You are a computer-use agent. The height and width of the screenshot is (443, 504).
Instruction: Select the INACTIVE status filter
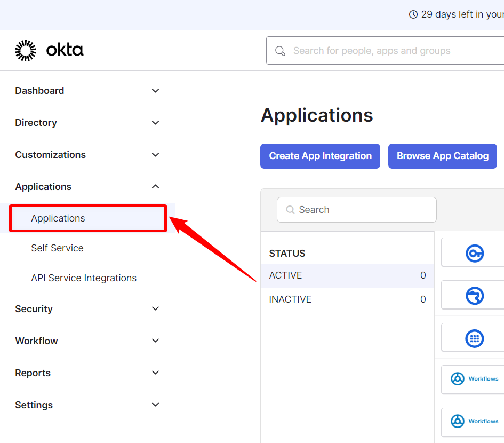click(x=290, y=299)
